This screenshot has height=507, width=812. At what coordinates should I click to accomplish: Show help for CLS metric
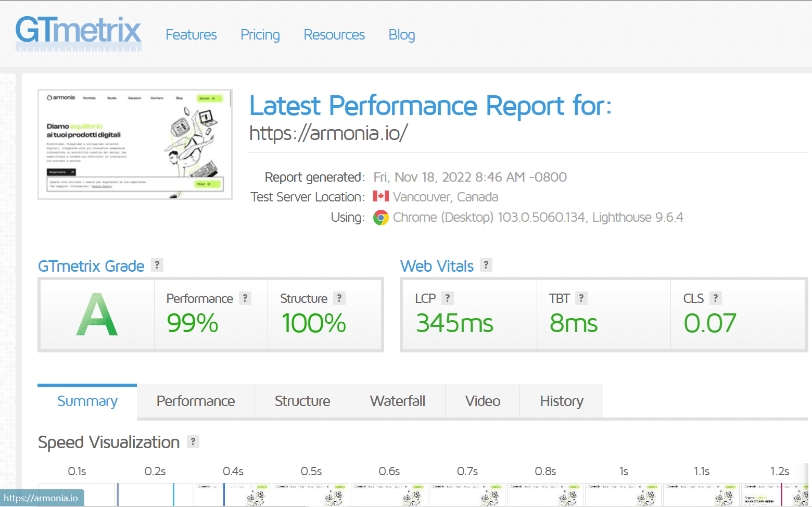716,298
